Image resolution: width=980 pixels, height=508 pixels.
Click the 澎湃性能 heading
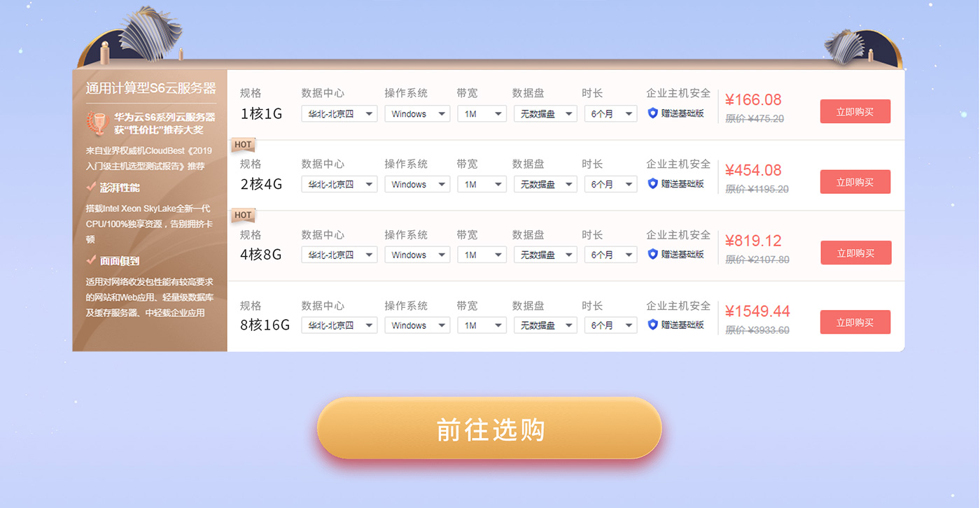tap(120, 188)
